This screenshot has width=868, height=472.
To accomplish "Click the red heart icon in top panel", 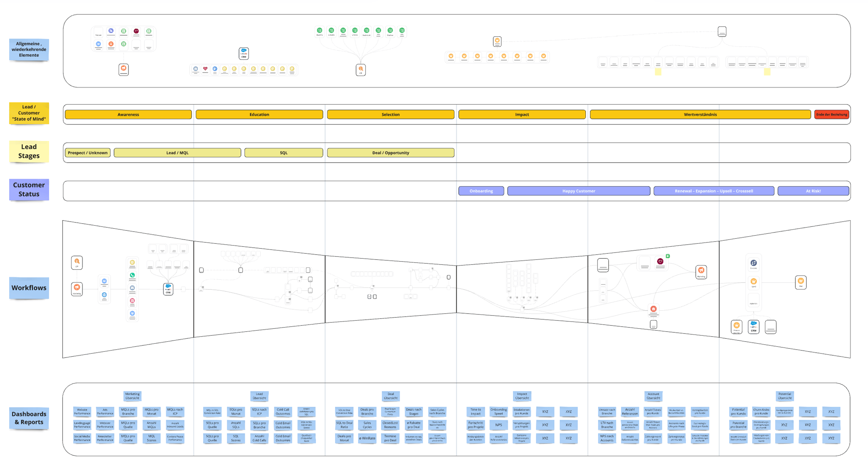I will tap(205, 69).
